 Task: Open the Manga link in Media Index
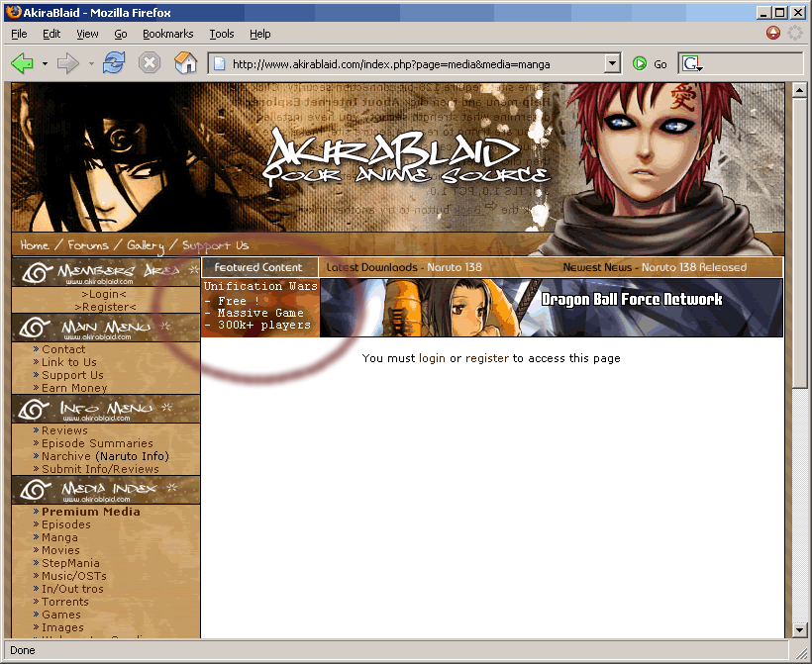[59, 537]
